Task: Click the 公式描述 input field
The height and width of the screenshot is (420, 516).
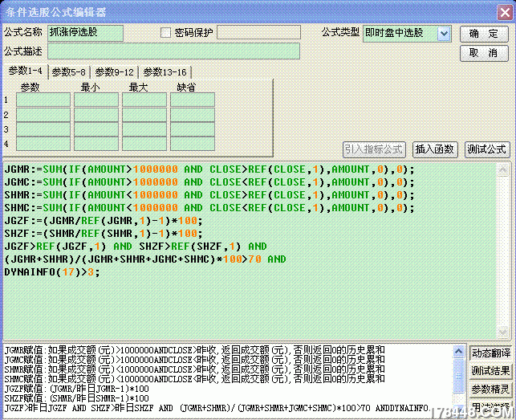Action: 173,51
